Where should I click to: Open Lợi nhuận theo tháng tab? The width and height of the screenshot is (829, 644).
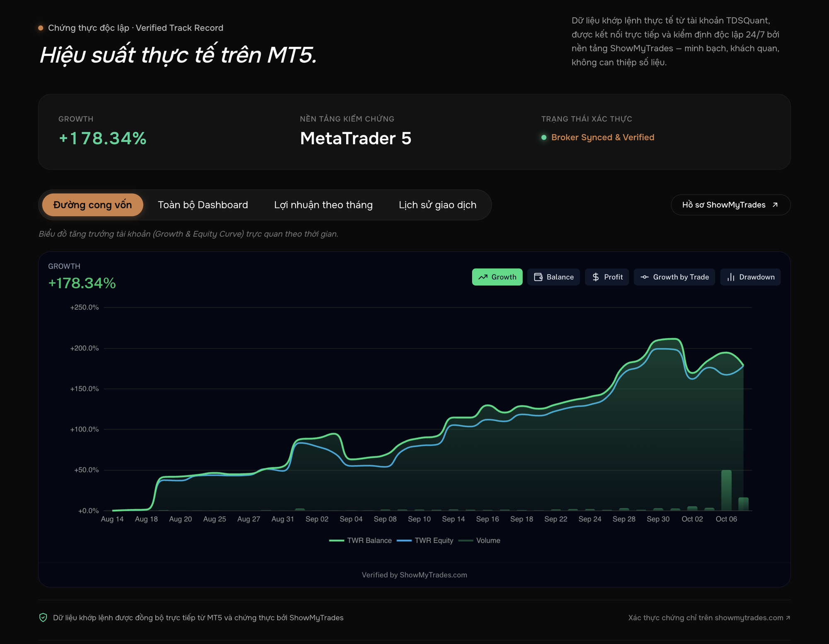coord(323,205)
